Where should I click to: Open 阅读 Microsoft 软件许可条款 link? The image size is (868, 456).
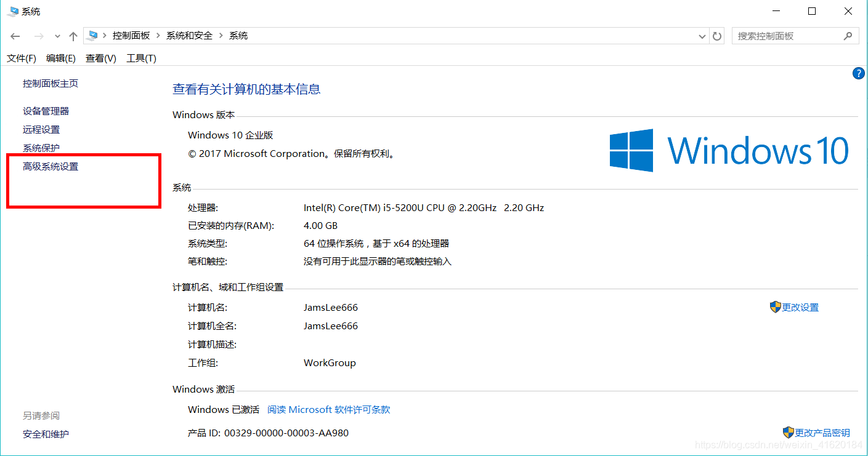coord(329,410)
